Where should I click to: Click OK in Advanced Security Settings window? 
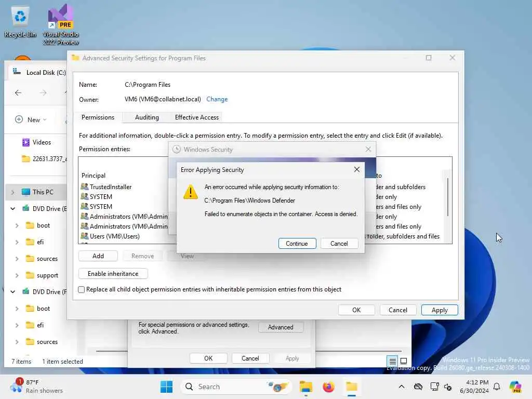tap(356, 310)
